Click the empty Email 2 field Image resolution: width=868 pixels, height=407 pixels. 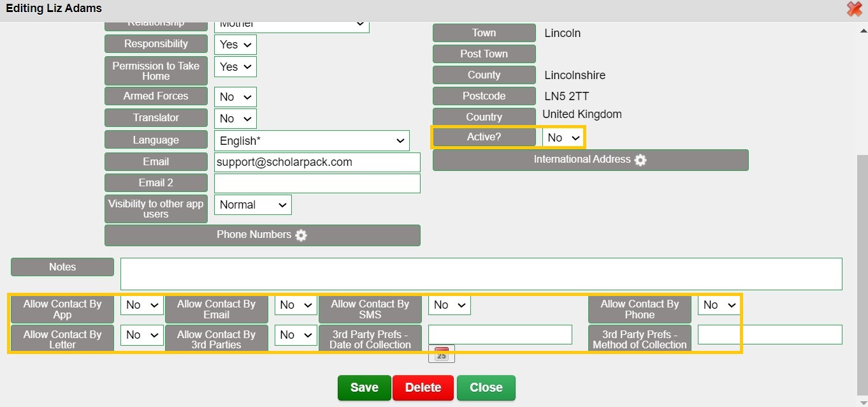[317, 183]
